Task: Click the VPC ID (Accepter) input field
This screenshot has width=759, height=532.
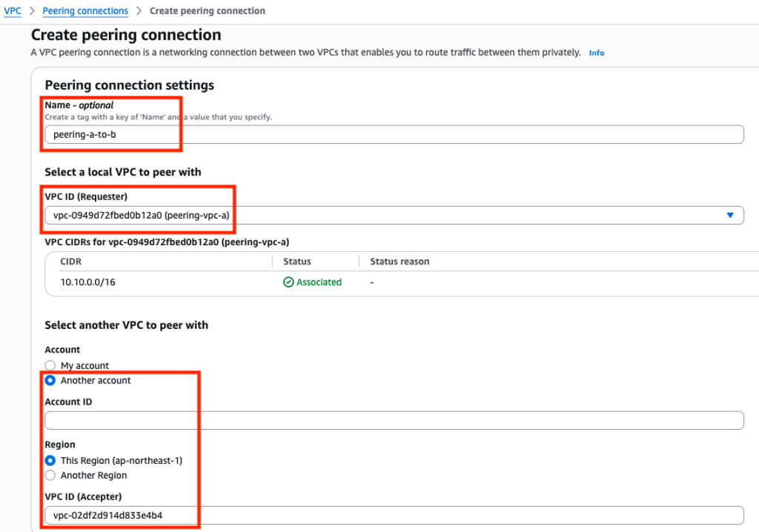Action: point(394,515)
